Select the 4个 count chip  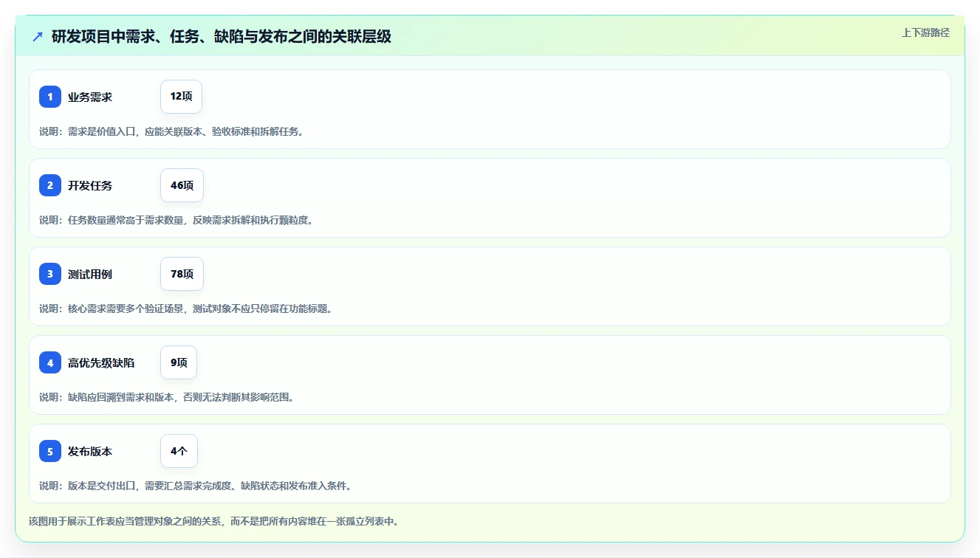click(x=179, y=451)
